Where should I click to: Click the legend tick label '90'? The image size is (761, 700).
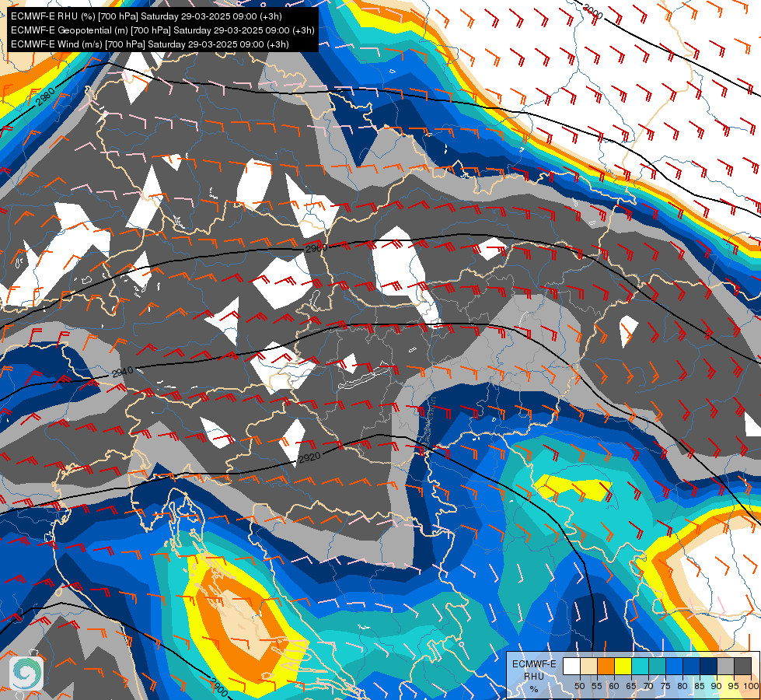tap(717, 686)
